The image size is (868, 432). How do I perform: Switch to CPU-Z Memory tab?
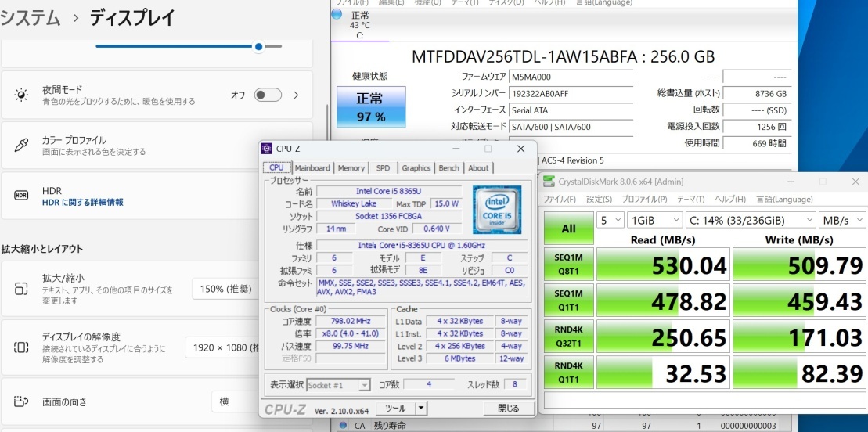pyautogui.click(x=351, y=167)
